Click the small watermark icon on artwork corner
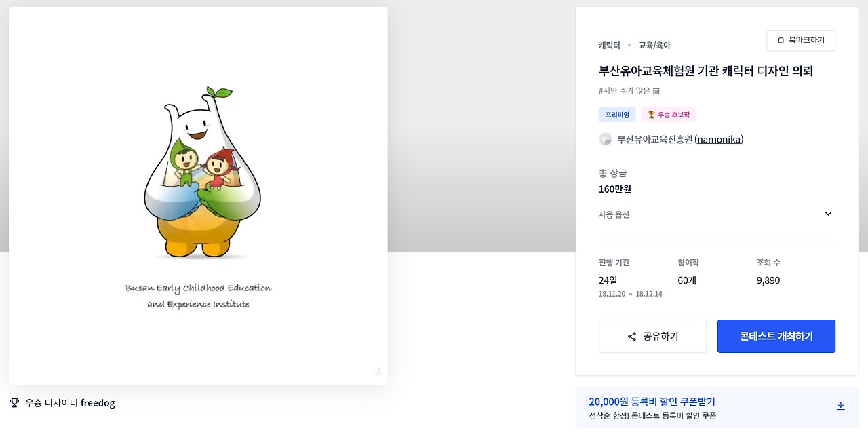This screenshot has width=868, height=435. point(378,372)
